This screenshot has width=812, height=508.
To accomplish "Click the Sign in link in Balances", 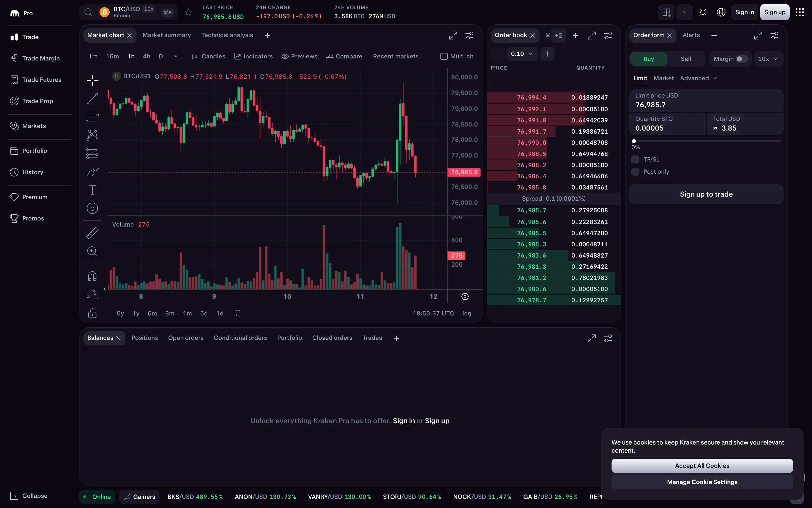I will 404,421.
